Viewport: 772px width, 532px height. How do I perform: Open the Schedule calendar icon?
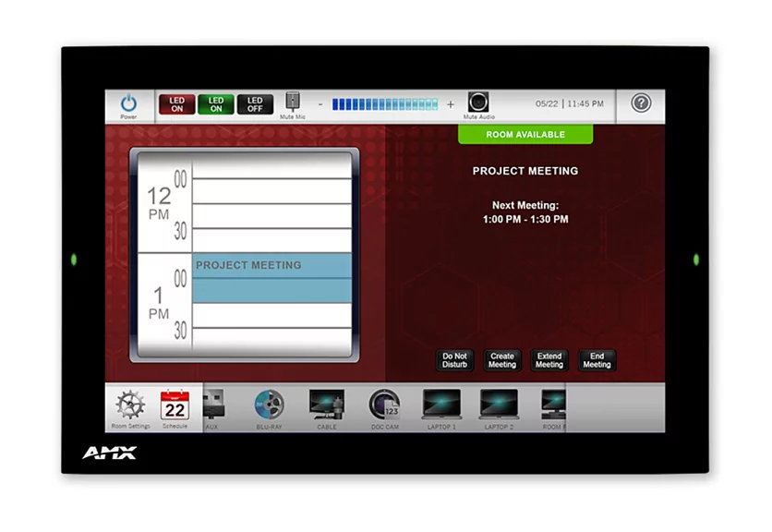175,405
